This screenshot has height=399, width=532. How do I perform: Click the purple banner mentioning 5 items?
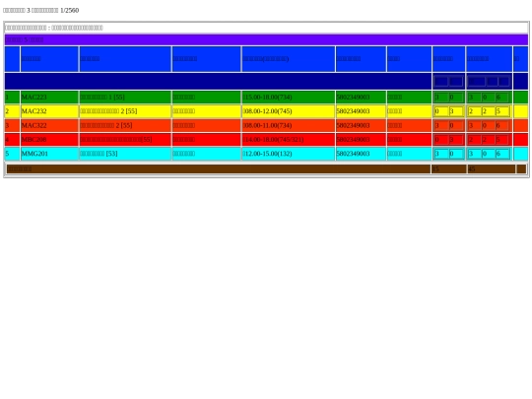click(266, 39)
